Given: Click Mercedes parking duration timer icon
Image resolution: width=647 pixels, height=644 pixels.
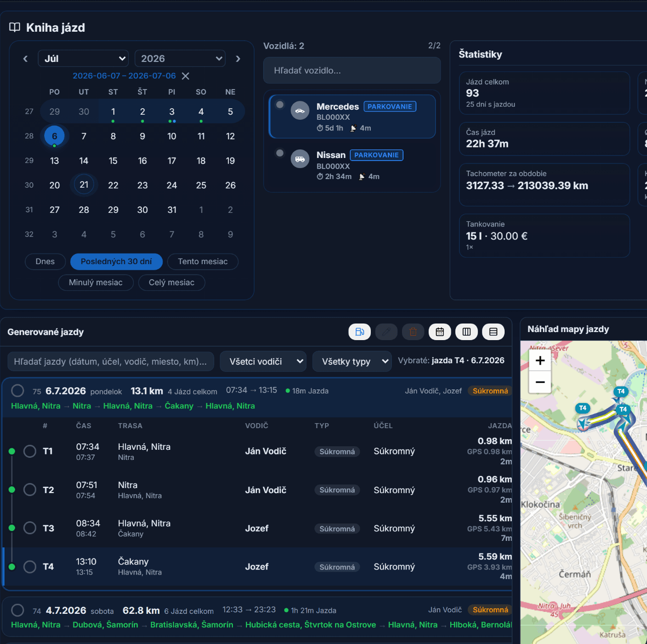Looking at the screenshot, I should pos(320,128).
